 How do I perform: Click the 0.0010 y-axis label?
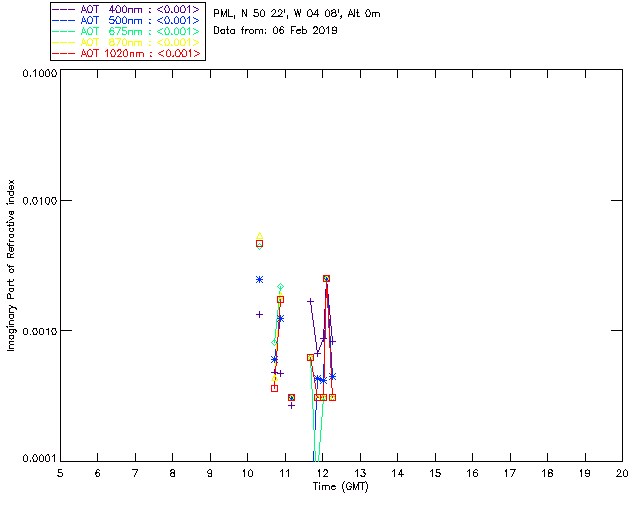(40, 331)
